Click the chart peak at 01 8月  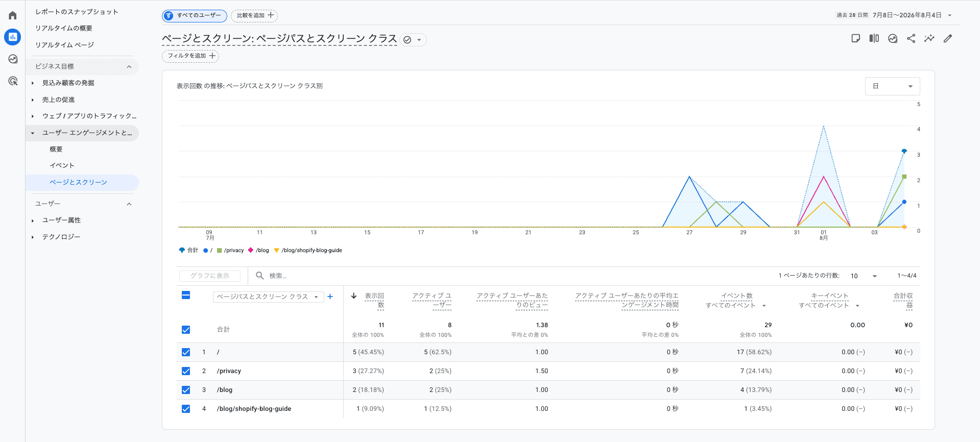824,126
